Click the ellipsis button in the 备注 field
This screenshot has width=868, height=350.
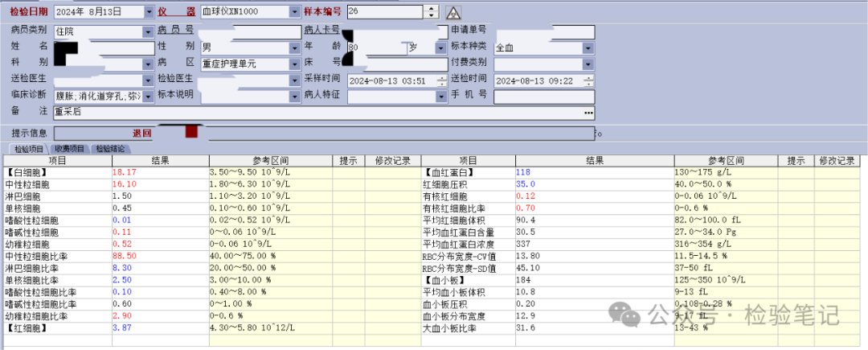pos(588,112)
